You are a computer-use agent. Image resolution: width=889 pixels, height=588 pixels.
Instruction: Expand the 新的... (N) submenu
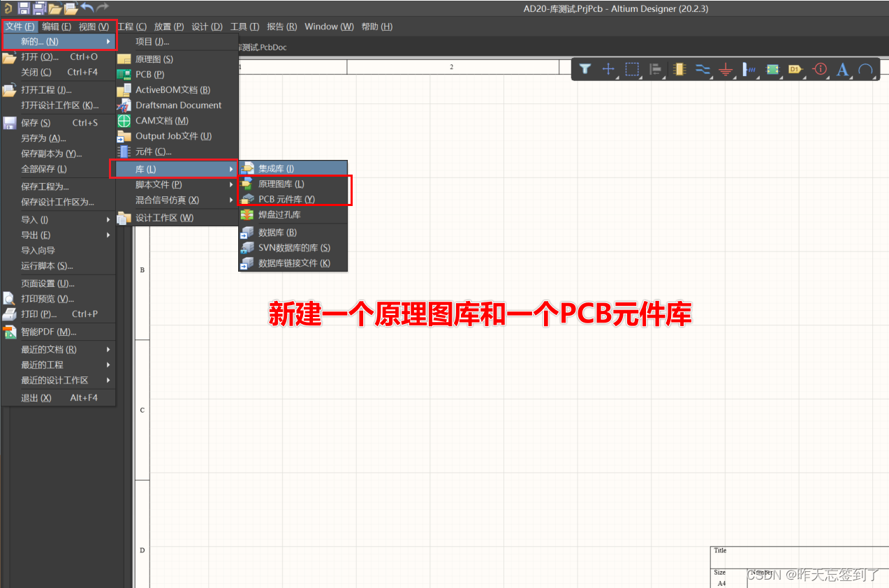pyautogui.click(x=59, y=42)
